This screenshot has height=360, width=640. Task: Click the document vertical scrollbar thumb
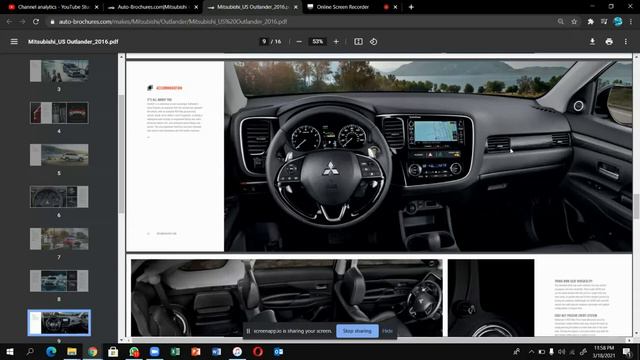coord(636,206)
